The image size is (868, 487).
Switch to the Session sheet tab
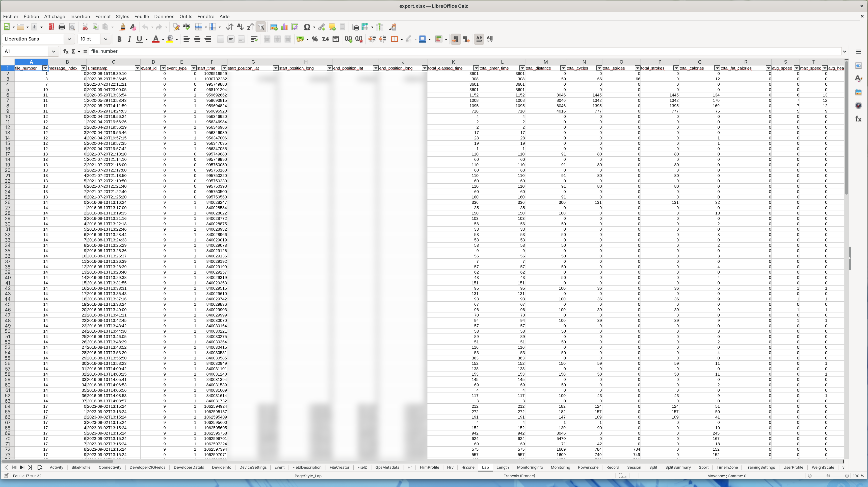[634, 468]
